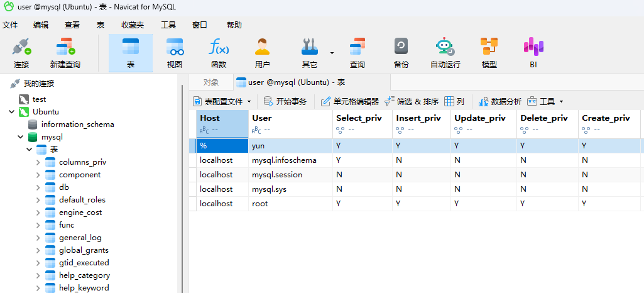Click the navigation pane vertical scrollbar
Viewport: 644px width, 293px height.
pos(182,188)
